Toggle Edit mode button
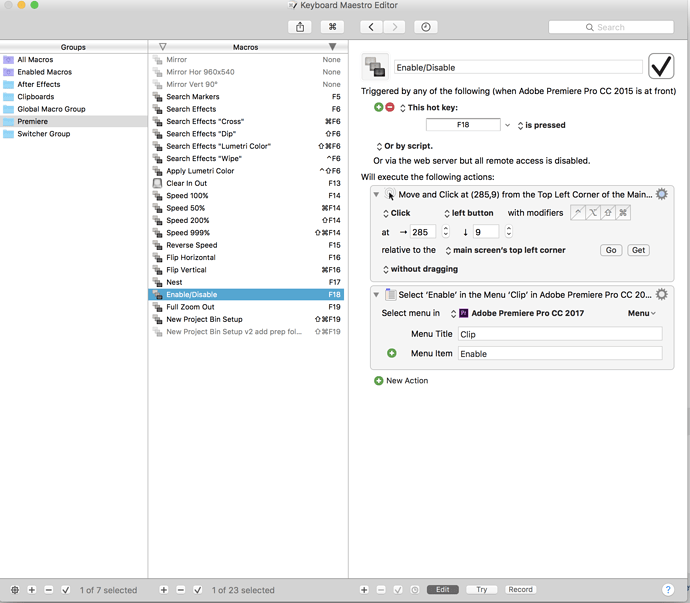Image resolution: width=690 pixels, height=603 pixels. [x=443, y=589]
